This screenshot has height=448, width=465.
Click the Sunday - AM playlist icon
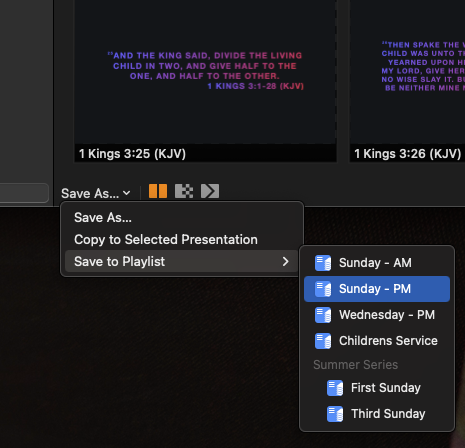(323, 263)
